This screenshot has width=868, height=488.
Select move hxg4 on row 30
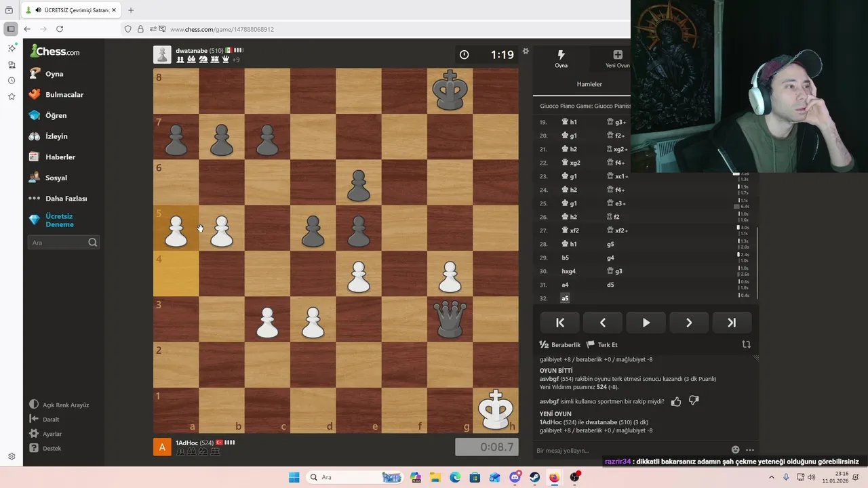point(569,271)
